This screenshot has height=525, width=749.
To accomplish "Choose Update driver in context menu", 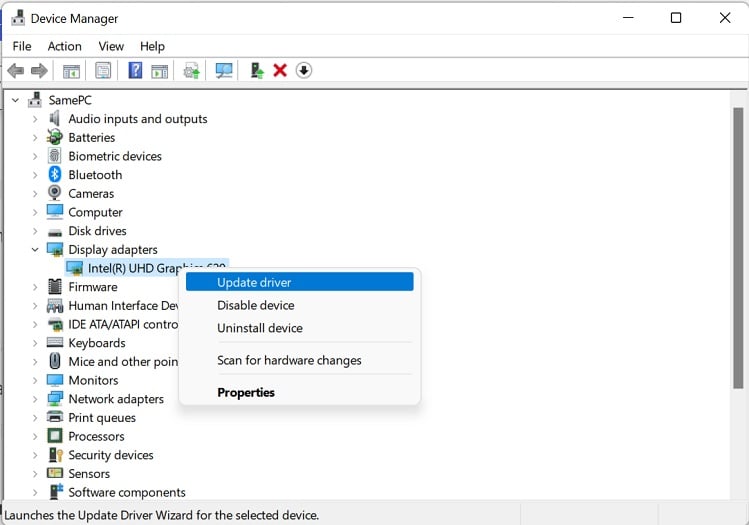I will click(x=300, y=282).
